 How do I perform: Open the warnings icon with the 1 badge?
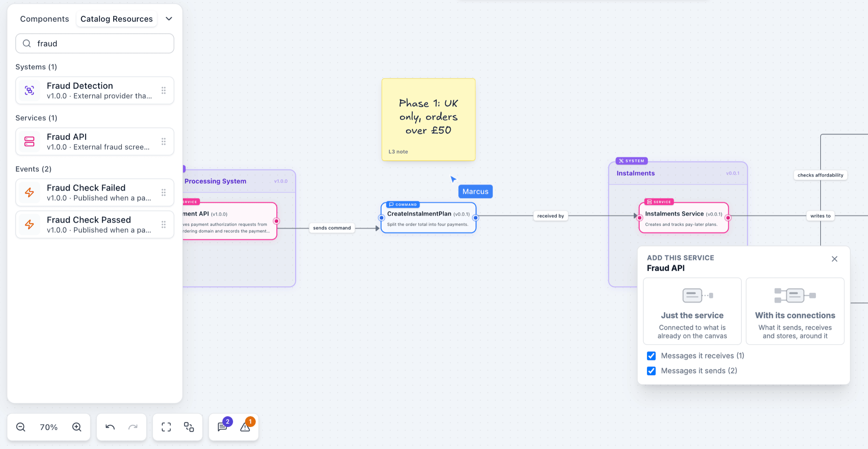tap(245, 427)
